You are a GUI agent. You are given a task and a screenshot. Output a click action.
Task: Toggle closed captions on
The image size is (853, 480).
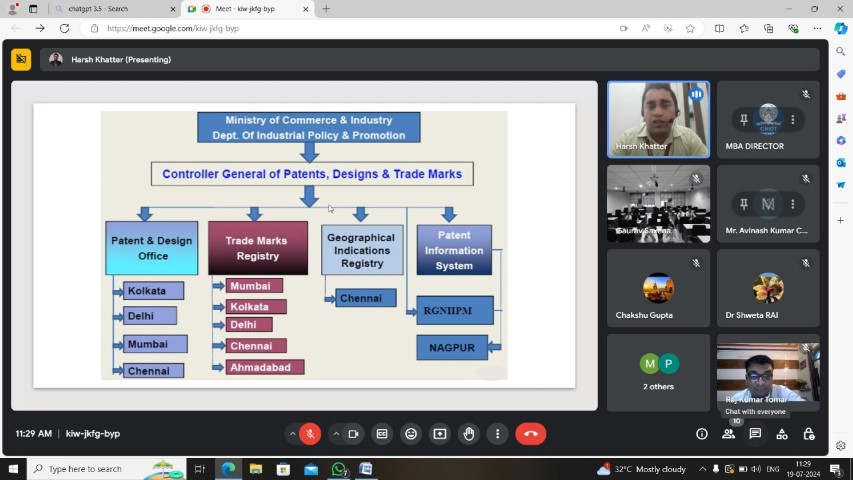click(381, 434)
